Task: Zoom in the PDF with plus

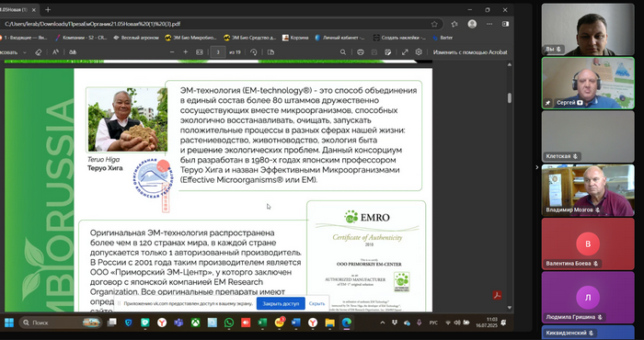Action: tap(186, 52)
